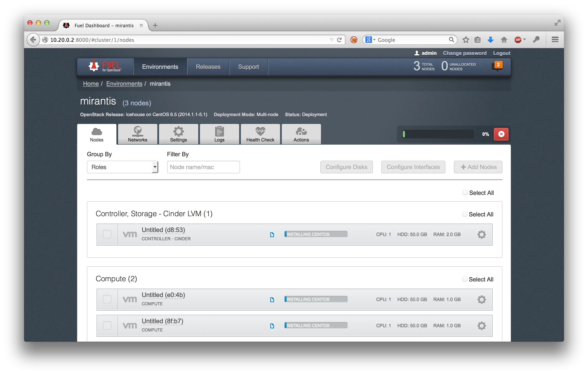This screenshot has width=588, height=375.
Task: Open the downloads arrow icon
Action: 490,40
